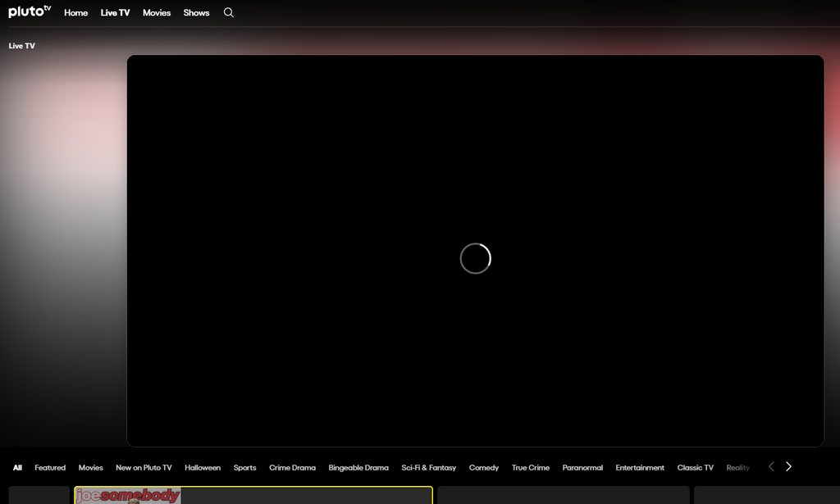Select the Reality category

point(737,468)
